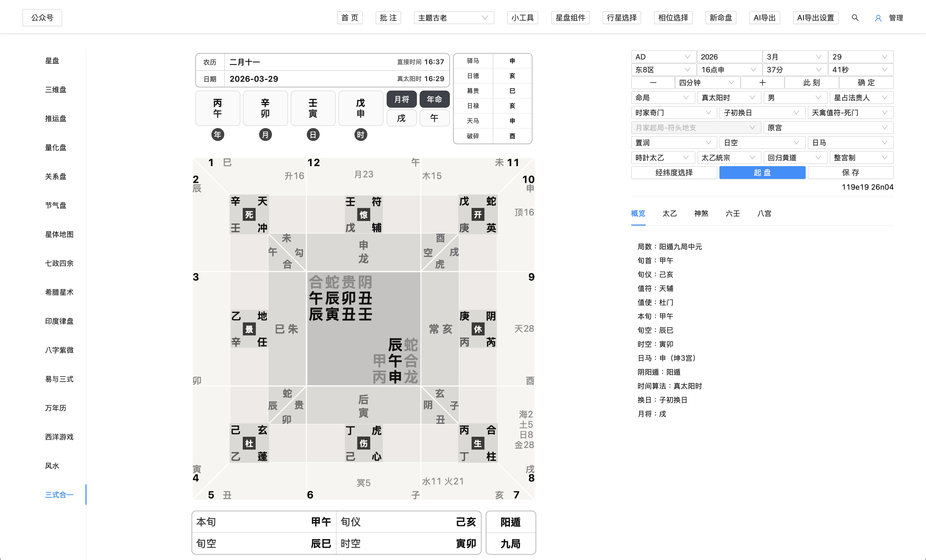The image size is (926, 560).
Task: Open 七政四余 in the sidebar
Action: [59, 263]
